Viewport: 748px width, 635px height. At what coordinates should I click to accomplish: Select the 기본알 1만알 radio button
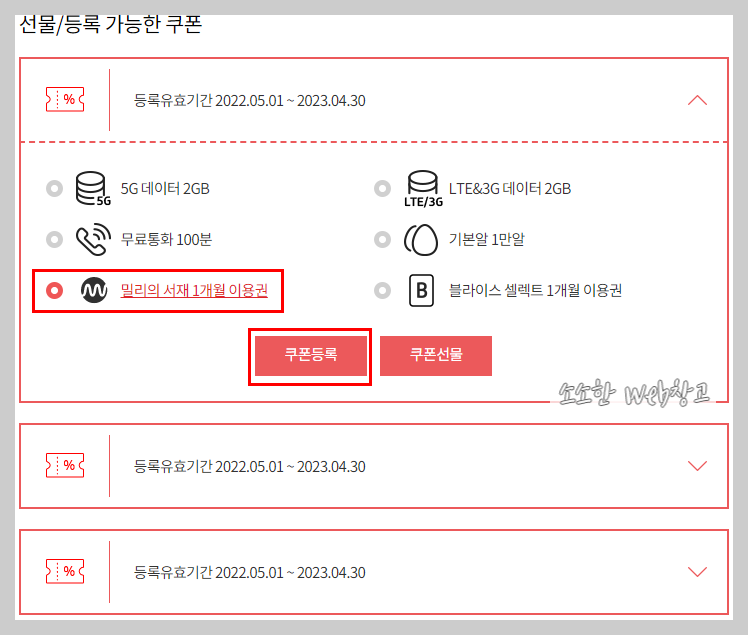tap(383, 239)
